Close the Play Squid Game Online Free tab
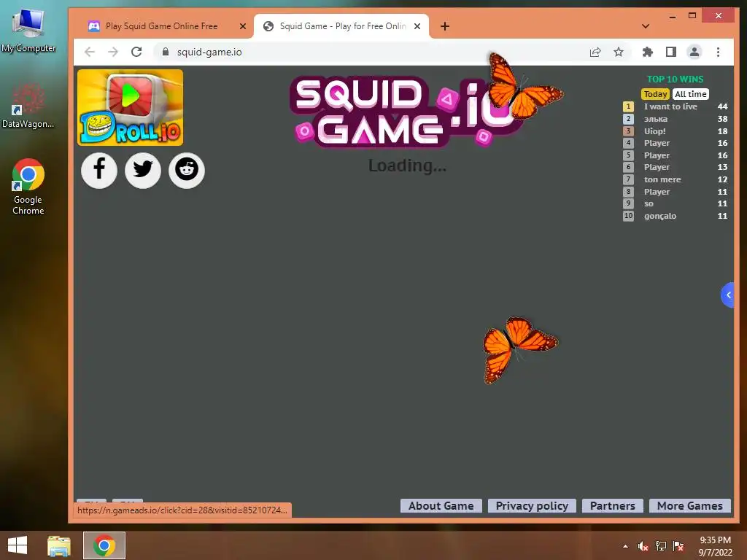Viewport: 747px width, 560px height. pyautogui.click(x=242, y=26)
